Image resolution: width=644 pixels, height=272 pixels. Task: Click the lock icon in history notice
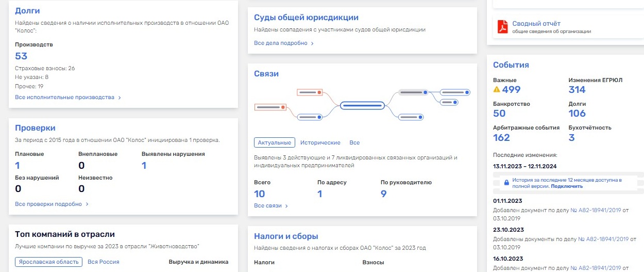[506, 183]
